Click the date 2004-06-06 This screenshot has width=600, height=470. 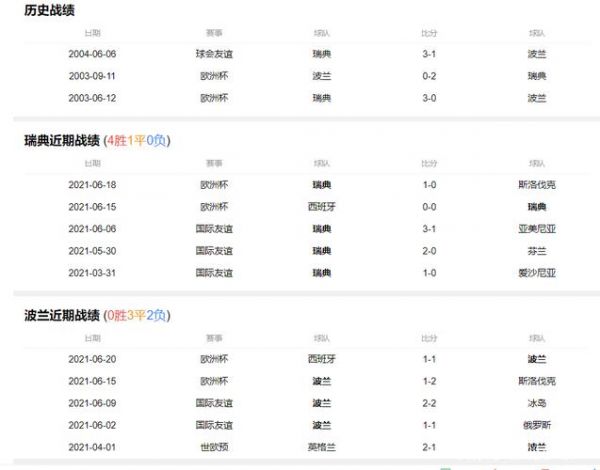pyautogui.click(x=92, y=54)
